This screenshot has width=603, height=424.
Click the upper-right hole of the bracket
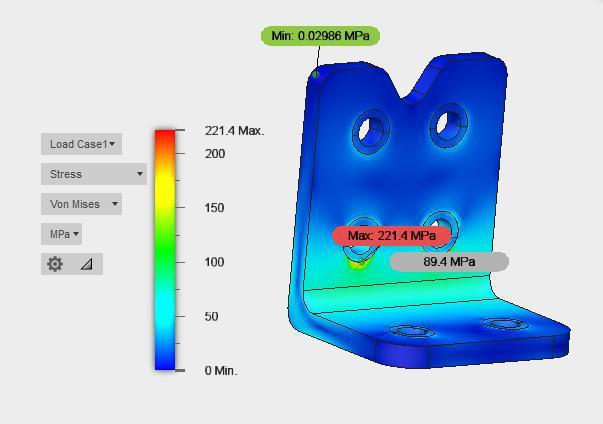448,125
